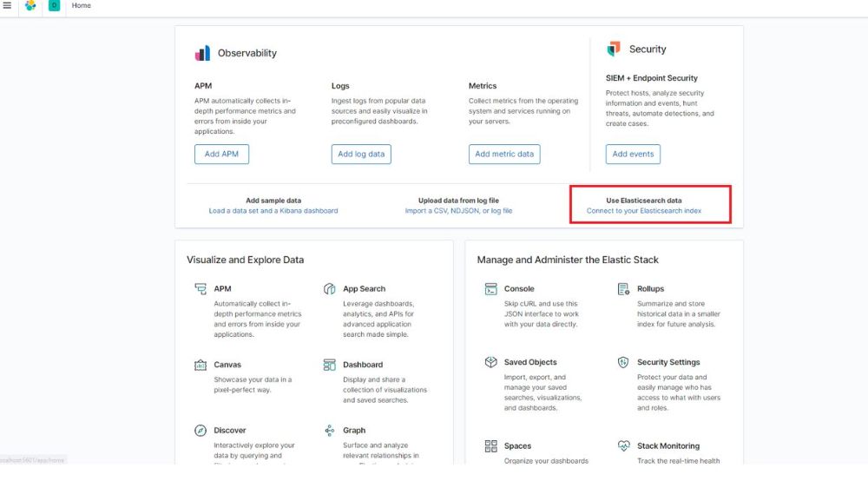Viewport: 868px width, 488px height.
Task: Click the Visualize and Explore Data heading
Action: pos(246,260)
